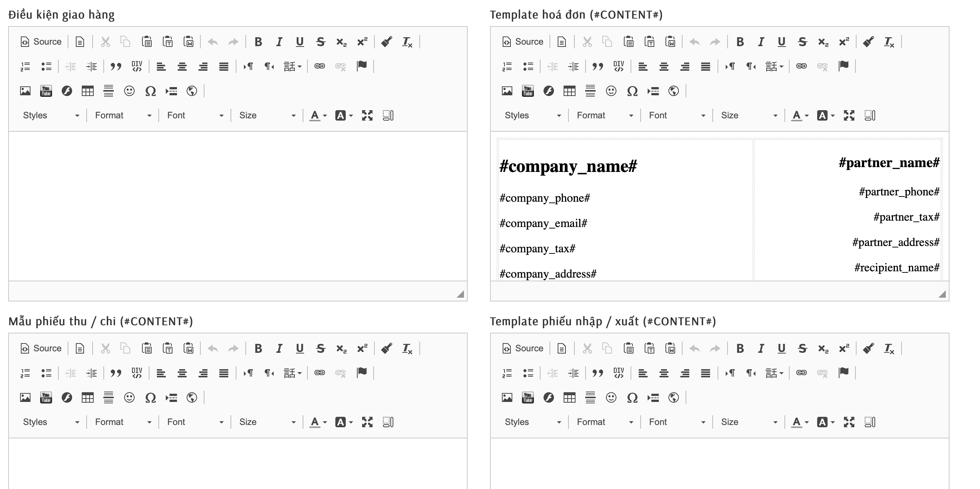Insert image in Template hoá đơn editor
The width and height of the screenshot is (980, 489).
coord(507,91)
